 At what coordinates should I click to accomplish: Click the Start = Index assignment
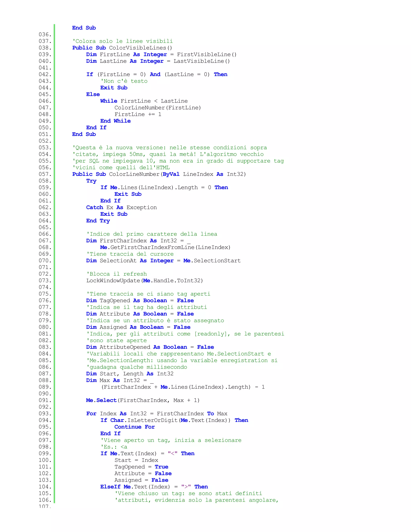[x=136, y=460]
